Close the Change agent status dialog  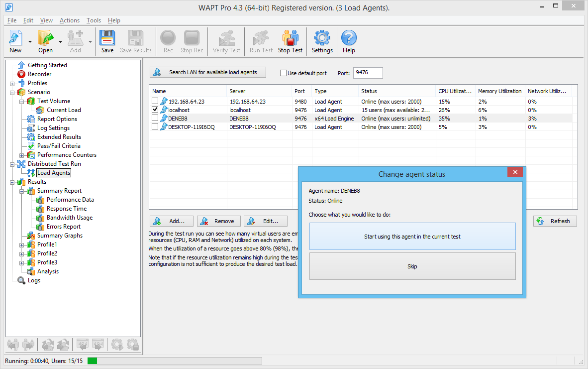[x=515, y=172]
